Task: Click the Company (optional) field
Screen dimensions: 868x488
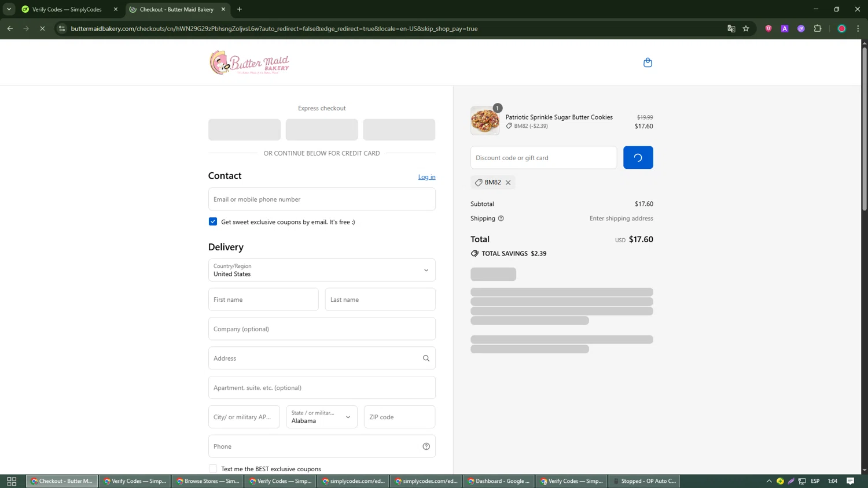Action: 322,329
